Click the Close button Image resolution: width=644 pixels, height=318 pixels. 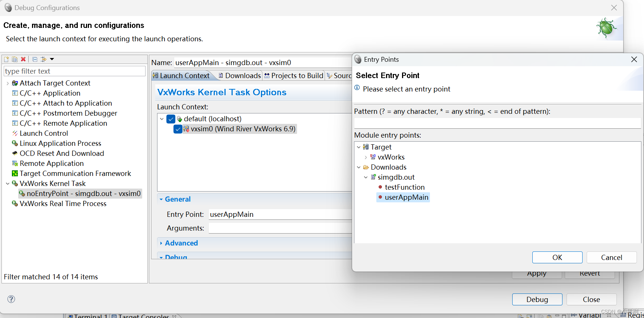click(x=592, y=299)
